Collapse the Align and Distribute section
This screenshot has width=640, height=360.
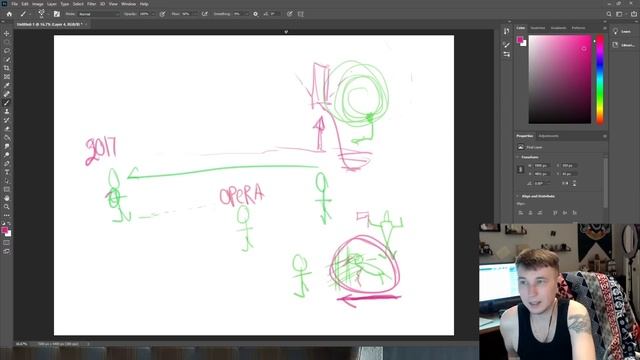pos(518,196)
